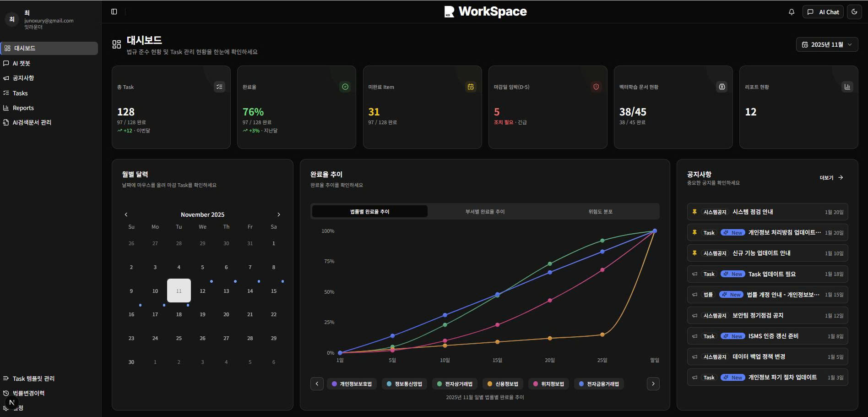Open AI검색문서 관리 from the sidebar
The image size is (868, 417).
click(6, 122)
